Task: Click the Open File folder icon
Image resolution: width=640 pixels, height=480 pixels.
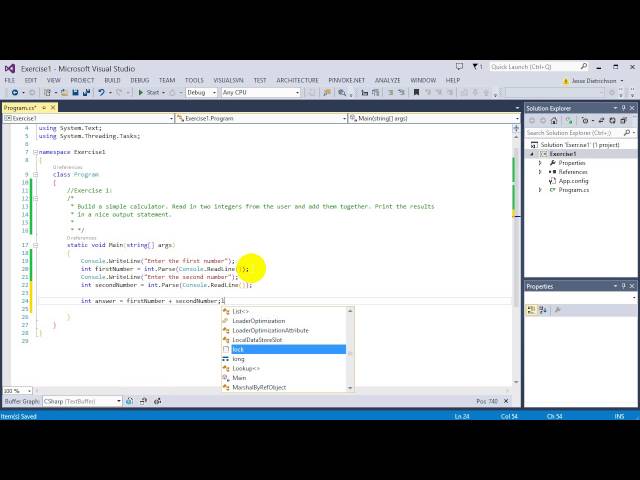Action: (x=64, y=93)
